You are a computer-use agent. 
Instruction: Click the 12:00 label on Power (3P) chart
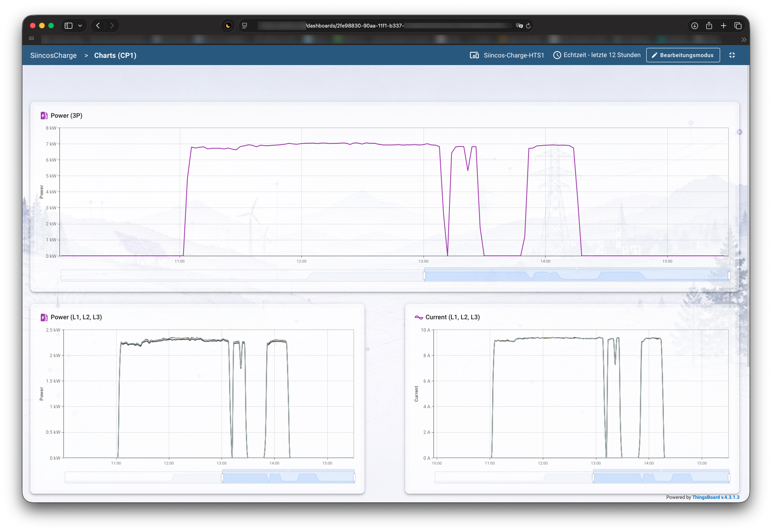click(301, 261)
